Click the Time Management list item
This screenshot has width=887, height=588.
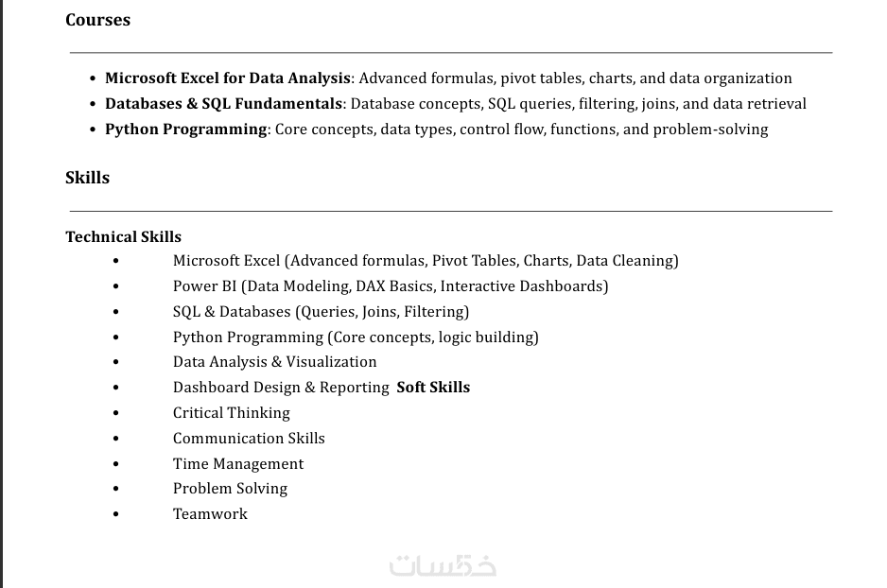pos(238,464)
